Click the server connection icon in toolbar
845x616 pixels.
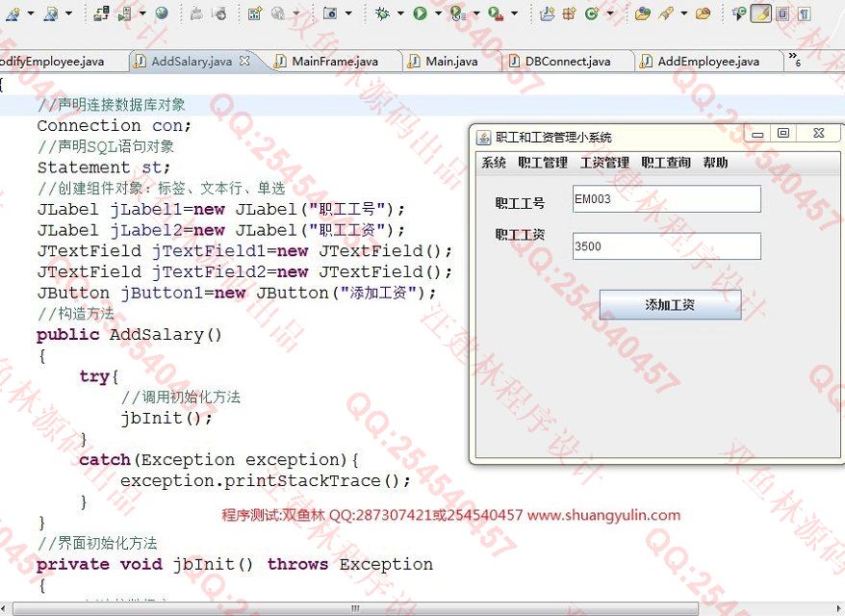tap(101, 13)
